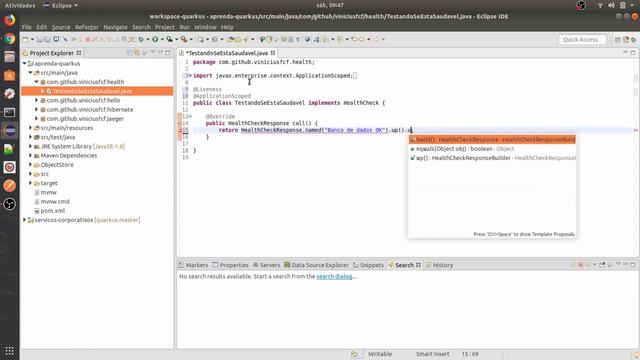Close the Project Explorer view tab
The width and height of the screenshot is (640, 360).
[x=79, y=53]
